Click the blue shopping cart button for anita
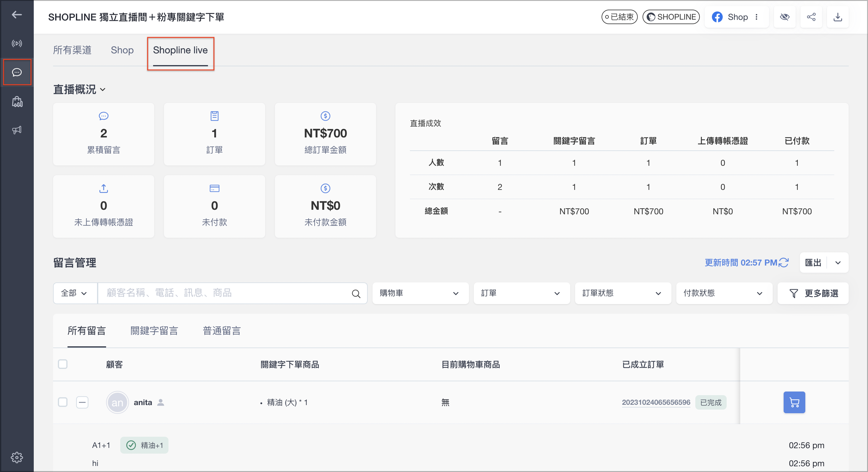 [x=794, y=402]
